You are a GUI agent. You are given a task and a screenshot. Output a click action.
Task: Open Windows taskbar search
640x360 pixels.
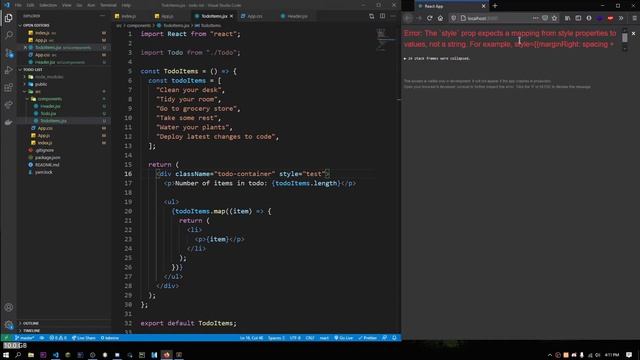coord(18,355)
